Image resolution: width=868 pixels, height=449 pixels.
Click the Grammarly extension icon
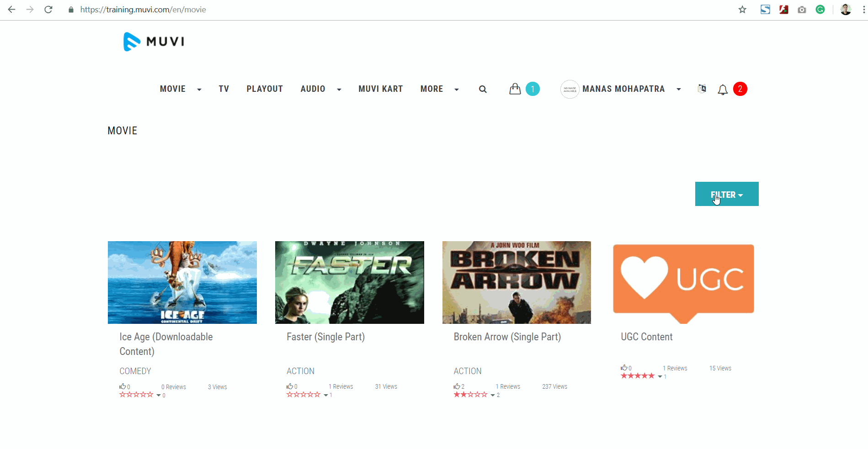point(820,10)
